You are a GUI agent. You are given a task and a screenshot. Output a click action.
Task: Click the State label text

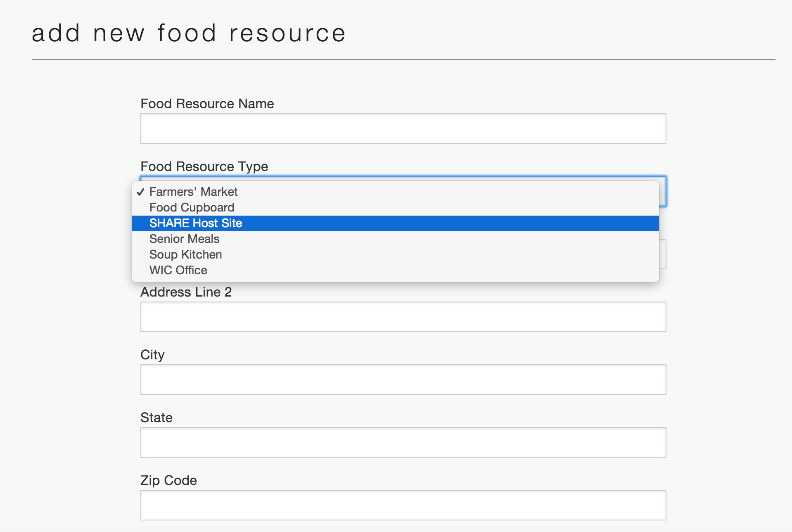[157, 418]
